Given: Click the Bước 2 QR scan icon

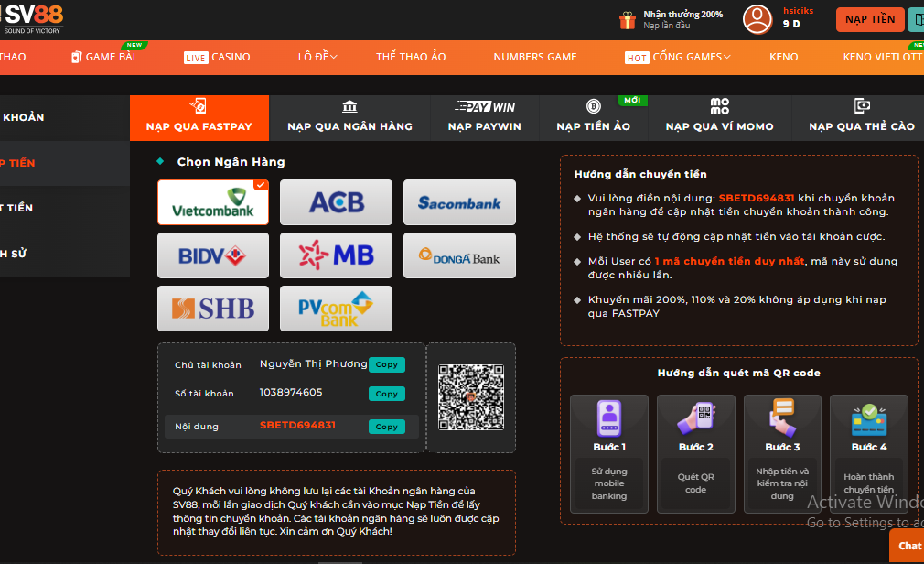Looking at the screenshot, I should 696,418.
